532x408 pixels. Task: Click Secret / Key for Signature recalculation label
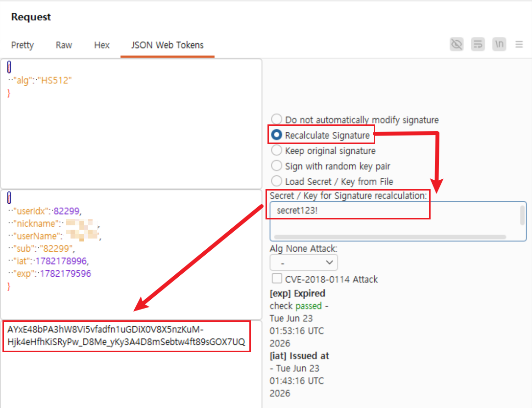(348, 196)
